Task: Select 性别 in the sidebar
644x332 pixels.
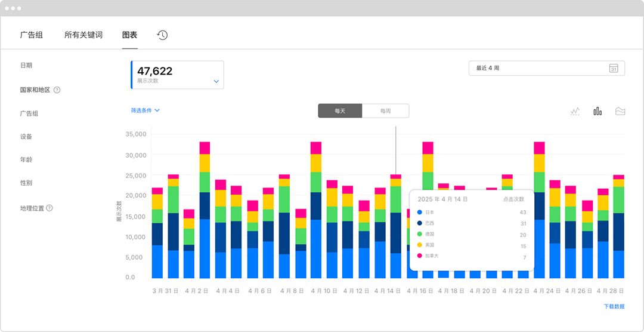Action: (x=26, y=183)
